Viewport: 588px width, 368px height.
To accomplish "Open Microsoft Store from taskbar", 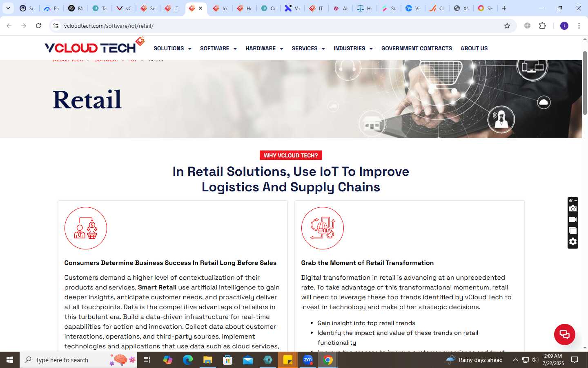I will click(x=228, y=360).
